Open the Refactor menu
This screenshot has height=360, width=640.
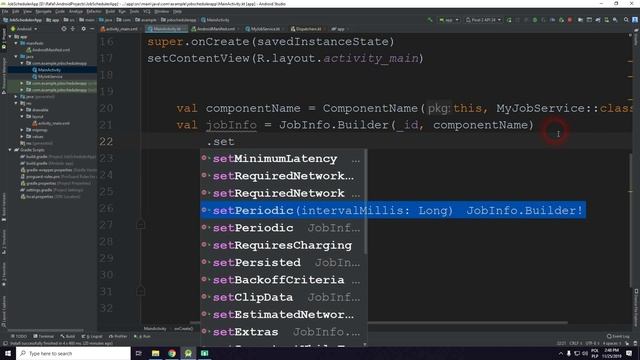click(x=93, y=11)
